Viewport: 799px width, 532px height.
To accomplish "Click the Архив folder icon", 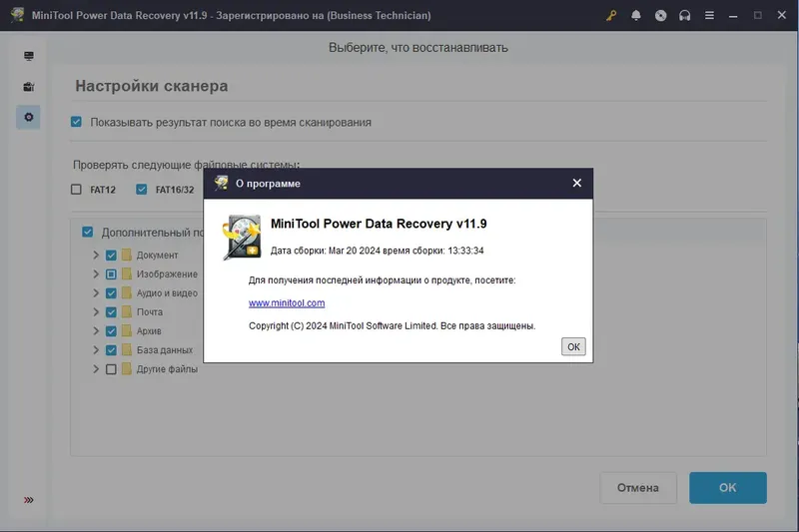I will click(127, 331).
